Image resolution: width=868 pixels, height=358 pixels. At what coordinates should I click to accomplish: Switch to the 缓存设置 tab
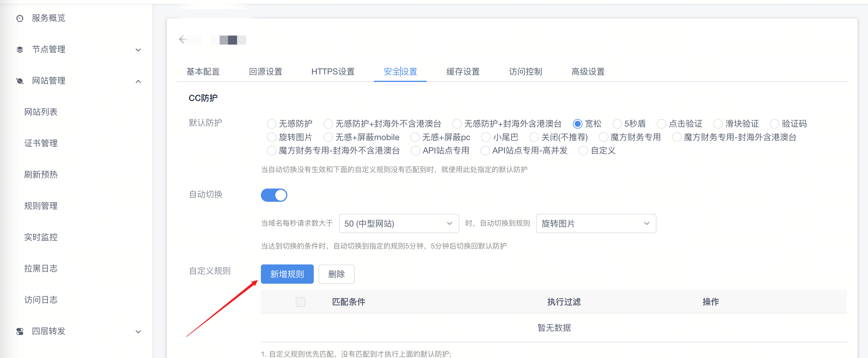click(463, 72)
